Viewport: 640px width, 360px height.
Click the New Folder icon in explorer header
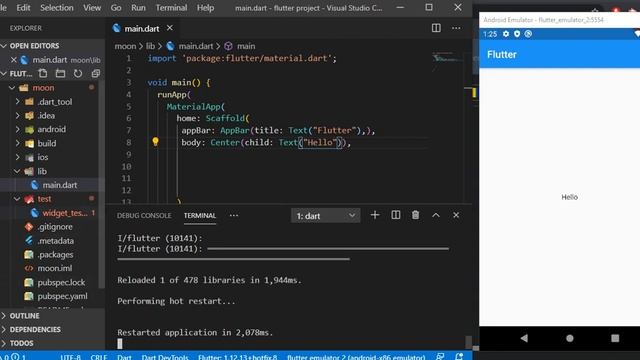tap(60, 73)
